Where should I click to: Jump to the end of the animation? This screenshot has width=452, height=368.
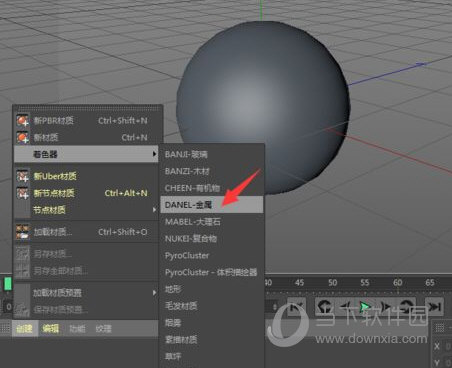point(434,306)
